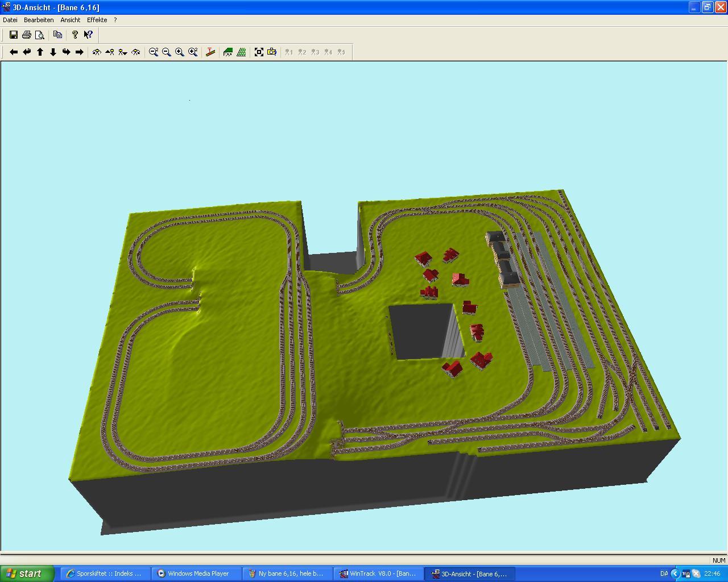Click the 3D-Ansicht taskbar button
The height and width of the screenshot is (582, 728).
tap(470, 573)
